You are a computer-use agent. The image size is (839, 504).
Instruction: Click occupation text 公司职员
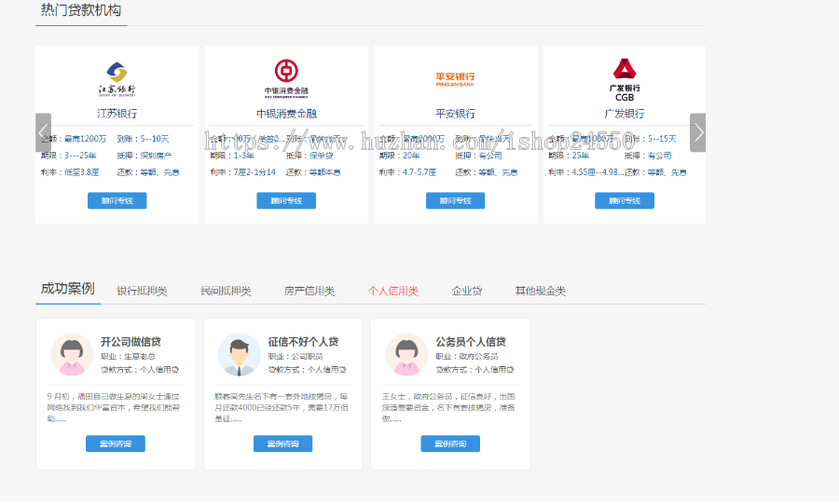click(x=307, y=357)
